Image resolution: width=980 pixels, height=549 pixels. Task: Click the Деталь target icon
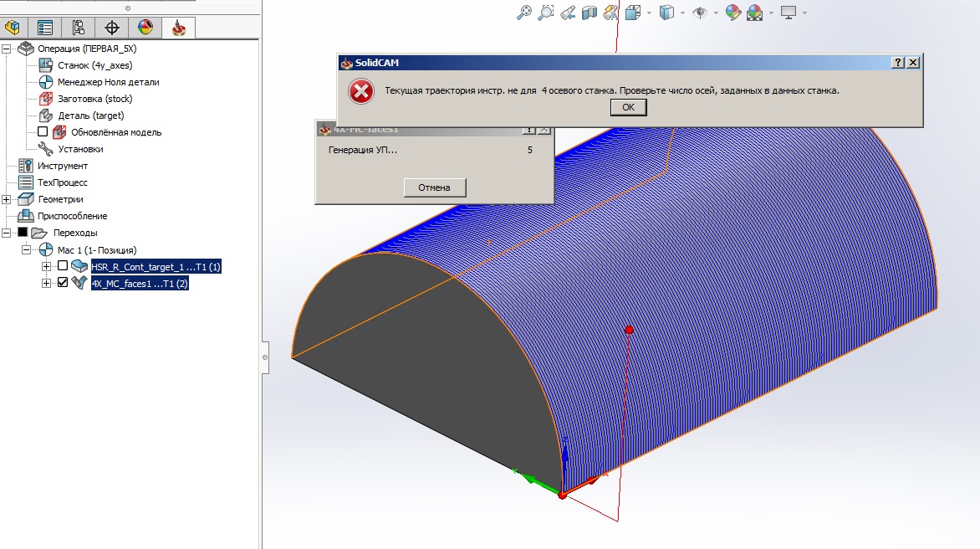[x=46, y=115]
